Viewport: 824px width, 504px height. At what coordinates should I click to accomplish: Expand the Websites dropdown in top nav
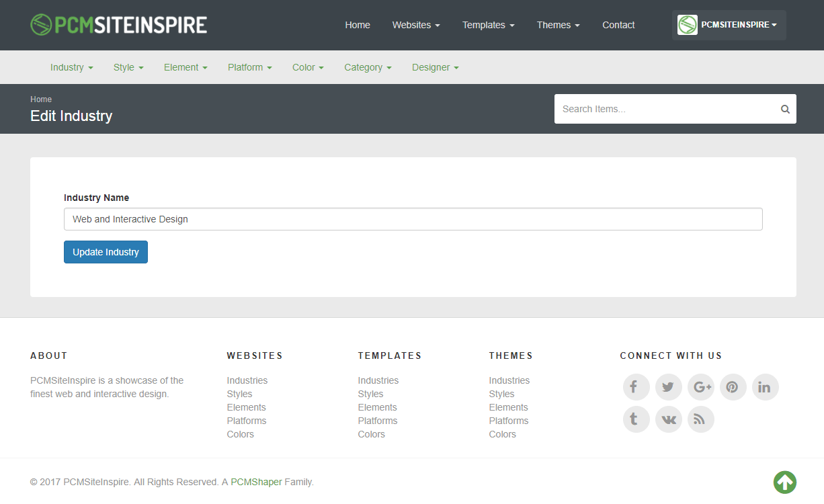416,25
